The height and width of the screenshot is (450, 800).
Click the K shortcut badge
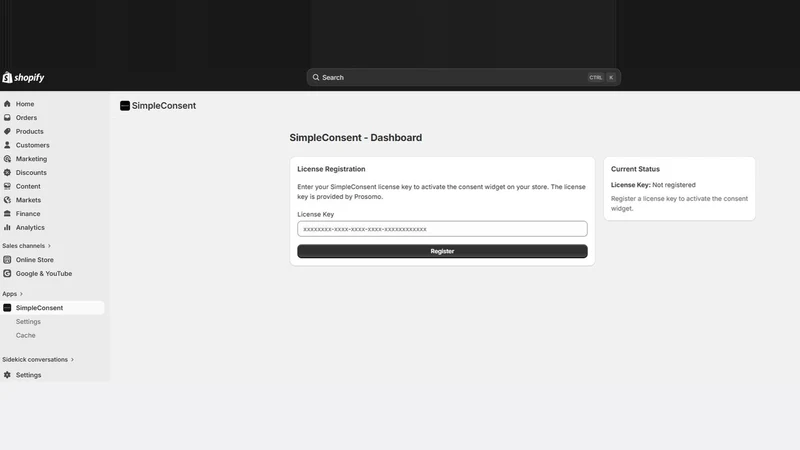(x=611, y=78)
